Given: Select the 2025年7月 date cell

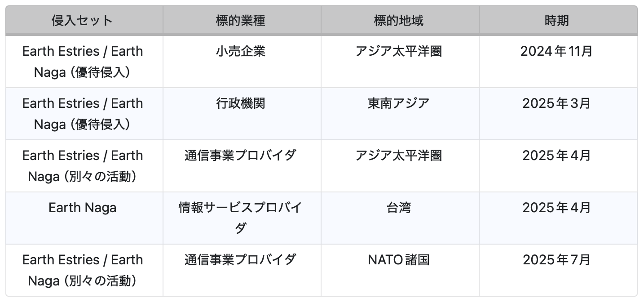Looking at the screenshot, I should click(x=557, y=260).
